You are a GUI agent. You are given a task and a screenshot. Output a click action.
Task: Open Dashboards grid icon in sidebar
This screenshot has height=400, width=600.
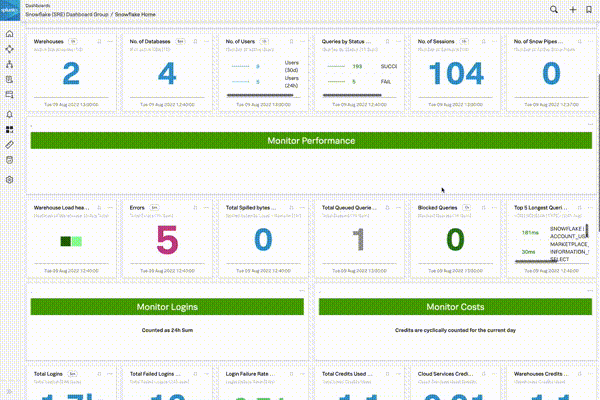pyautogui.click(x=9, y=130)
